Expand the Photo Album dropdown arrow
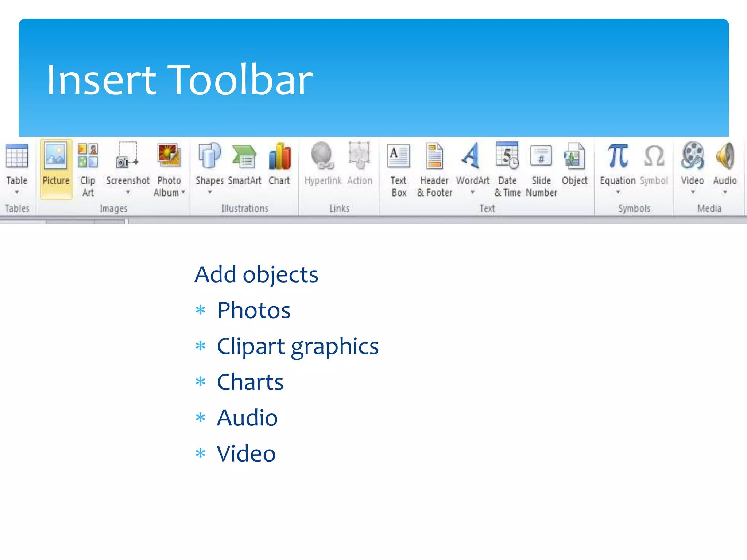Viewport: 747px width, 560px height. coord(183,192)
